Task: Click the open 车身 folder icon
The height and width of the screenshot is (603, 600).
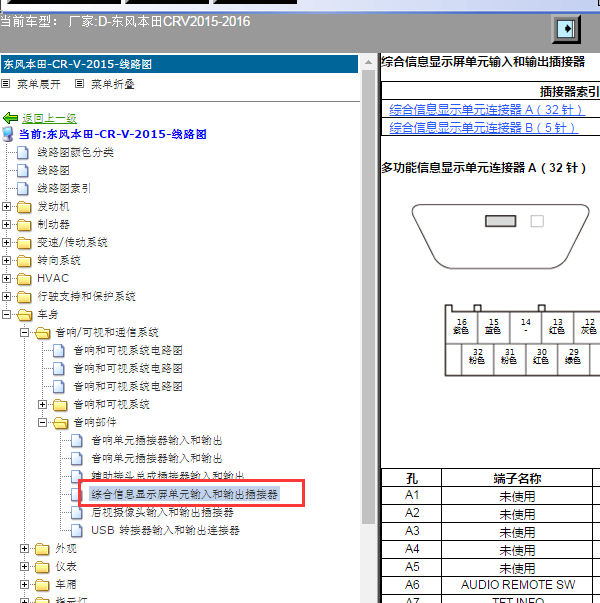Action: click(x=25, y=315)
